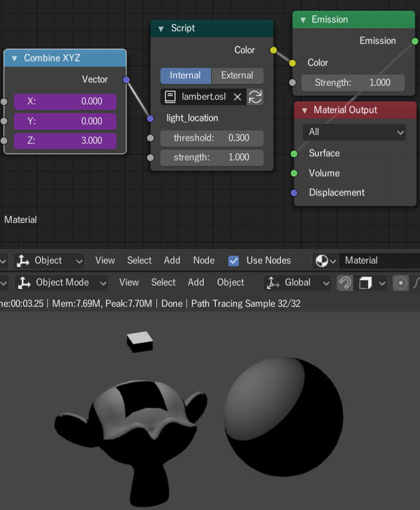Click the threshold input socket
The width and height of the screenshot is (420, 510).
coord(150,138)
